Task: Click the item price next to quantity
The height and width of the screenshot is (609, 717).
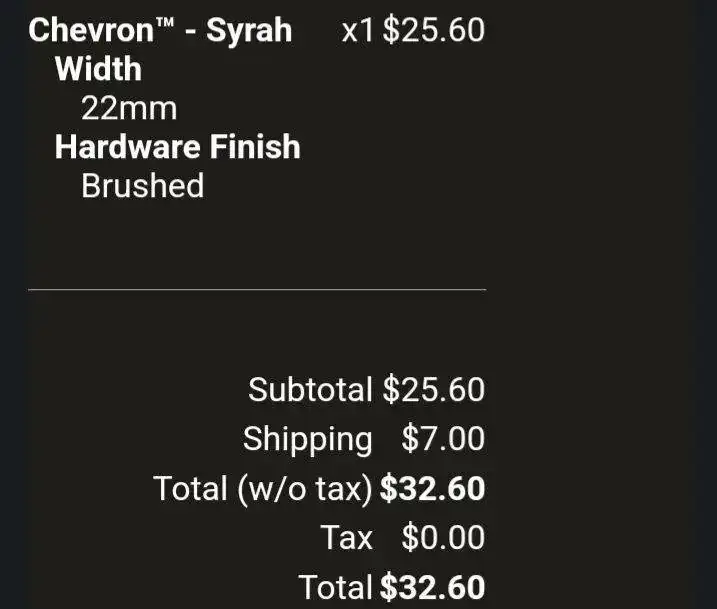Action: (433, 30)
